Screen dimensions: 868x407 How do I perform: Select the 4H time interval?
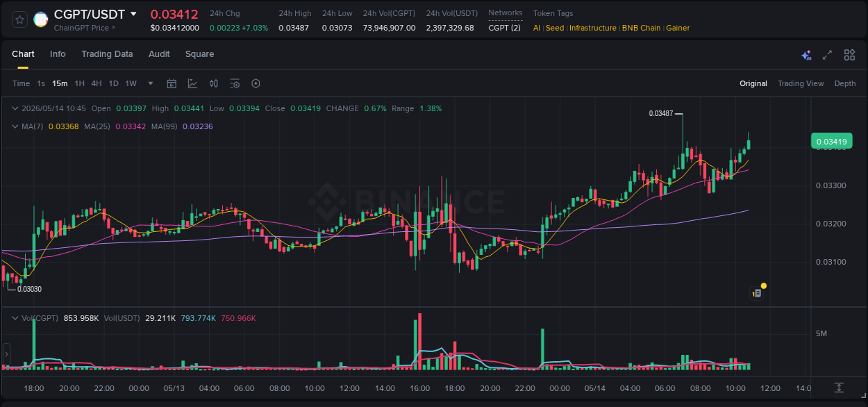(x=97, y=83)
